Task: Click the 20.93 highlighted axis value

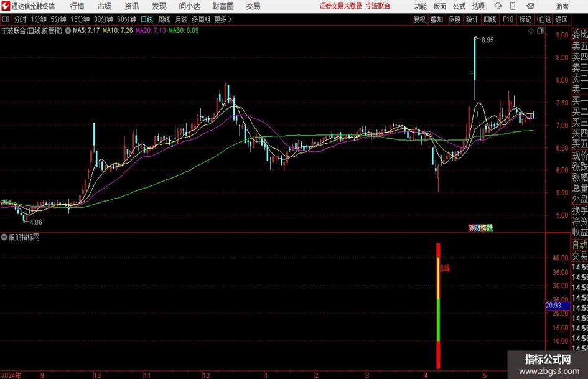Action: (x=558, y=306)
